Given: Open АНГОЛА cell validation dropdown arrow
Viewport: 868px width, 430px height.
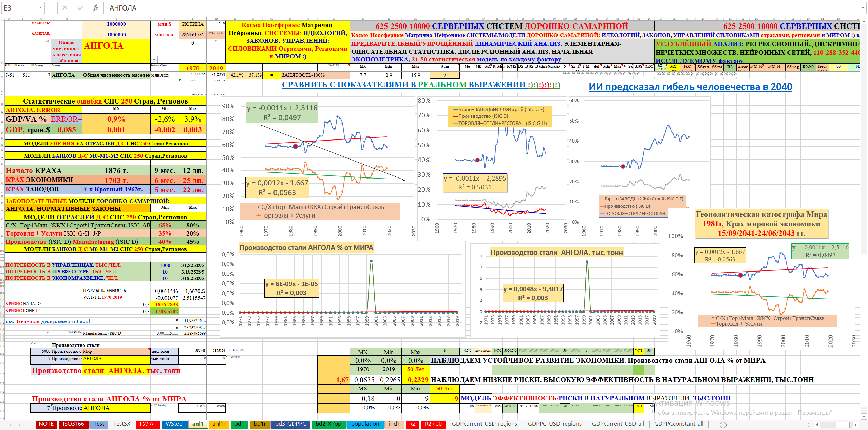Looking at the screenshot, I should tap(154, 59).
